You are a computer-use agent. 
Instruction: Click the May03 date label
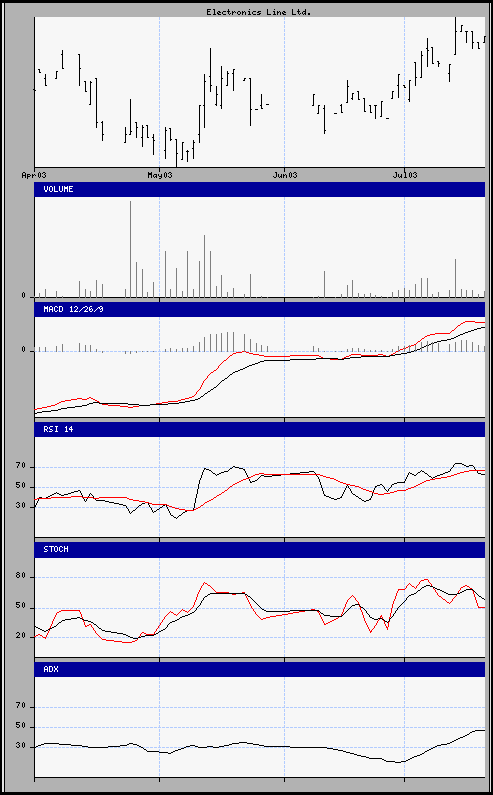(160, 175)
